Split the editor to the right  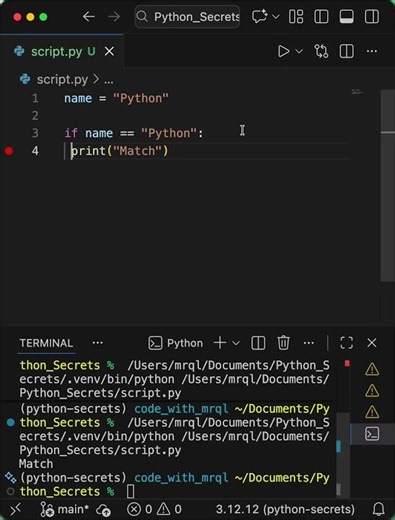pos(347,51)
